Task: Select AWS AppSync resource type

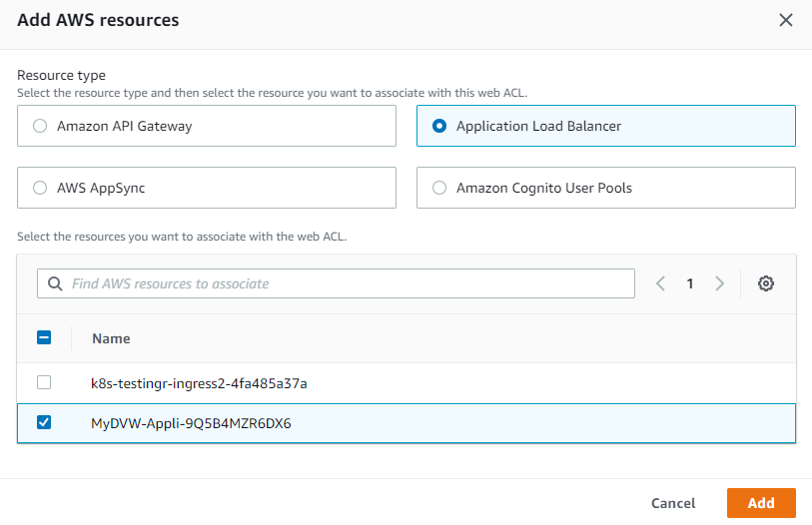Action: [x=40, y=188]
